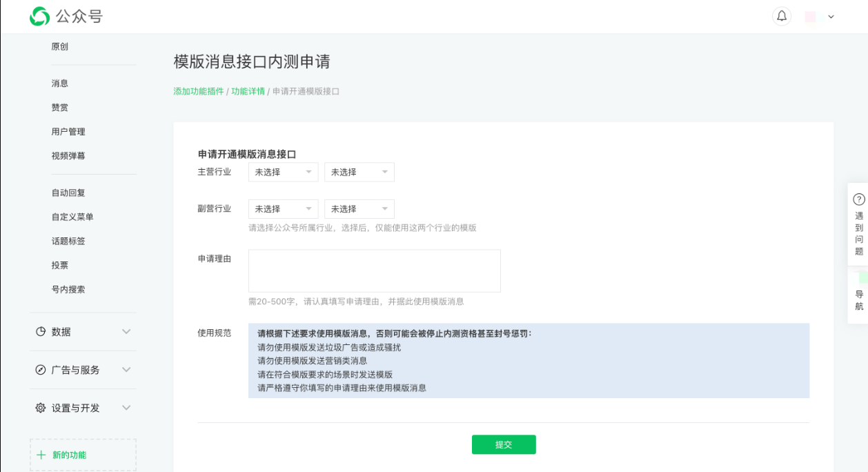Image resolution: width=868 pixels, height=472 pixels.
Task: Open 赞赏 in the sidebar
Action: (60, 108)
